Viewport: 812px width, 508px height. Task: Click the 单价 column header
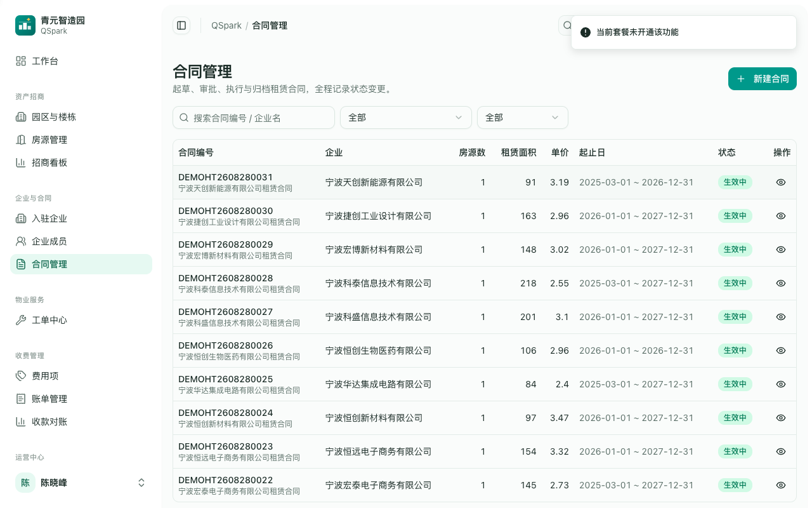[560, 152]
